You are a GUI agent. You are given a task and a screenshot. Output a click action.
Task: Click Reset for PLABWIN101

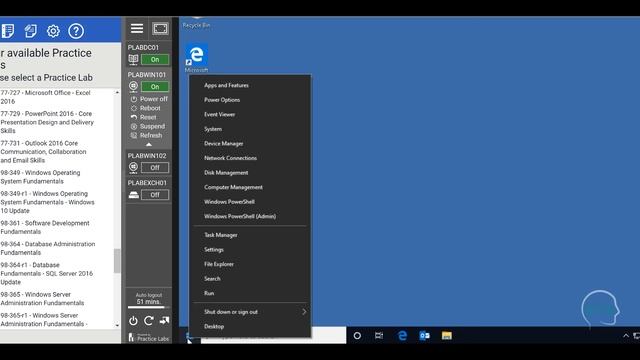click(144, 117)
